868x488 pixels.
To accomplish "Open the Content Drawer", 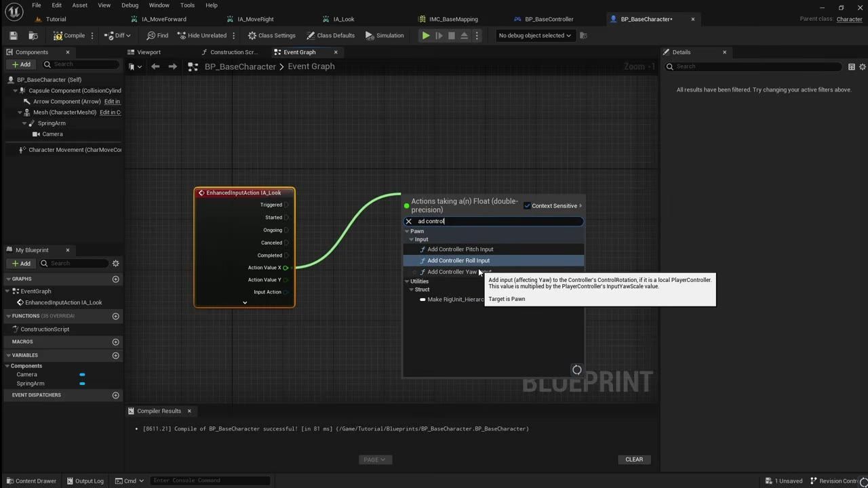I will click(31, 481).
